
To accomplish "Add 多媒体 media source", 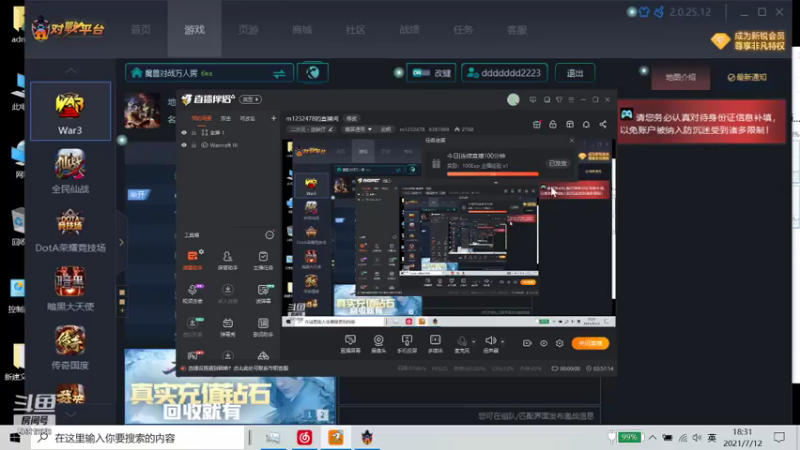I will [435, 344].
